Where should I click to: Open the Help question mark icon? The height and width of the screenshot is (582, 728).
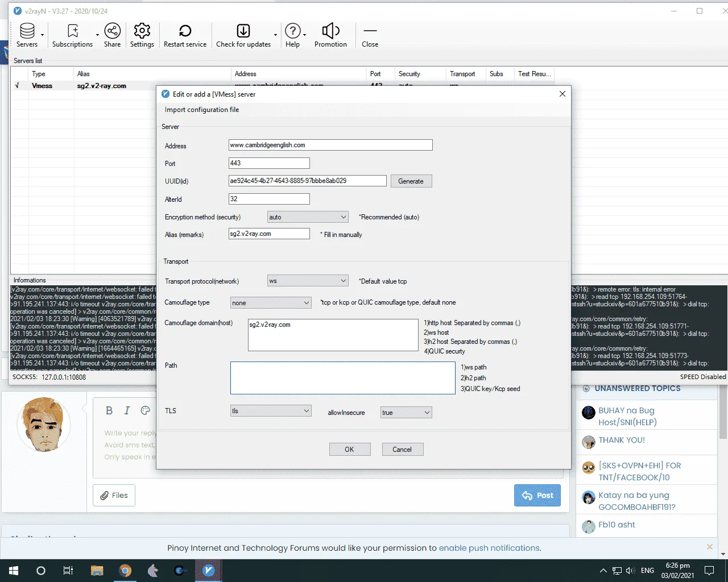coord(292,31)
